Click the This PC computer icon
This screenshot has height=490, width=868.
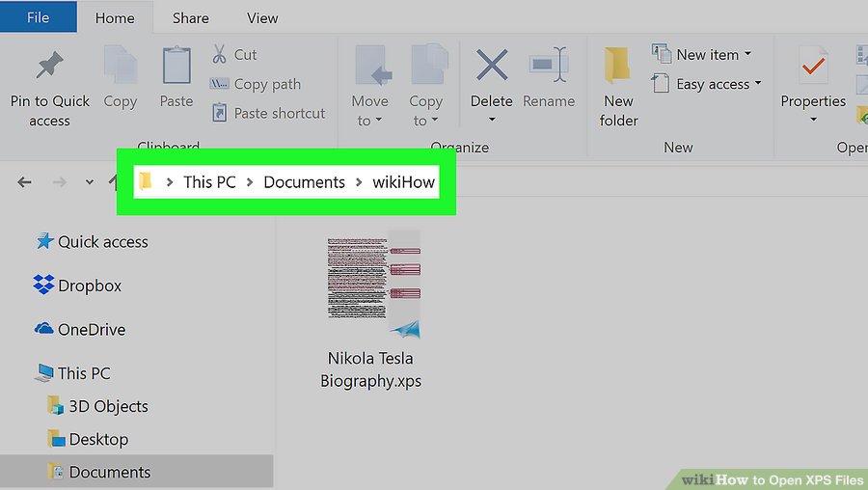pos(44,372)
